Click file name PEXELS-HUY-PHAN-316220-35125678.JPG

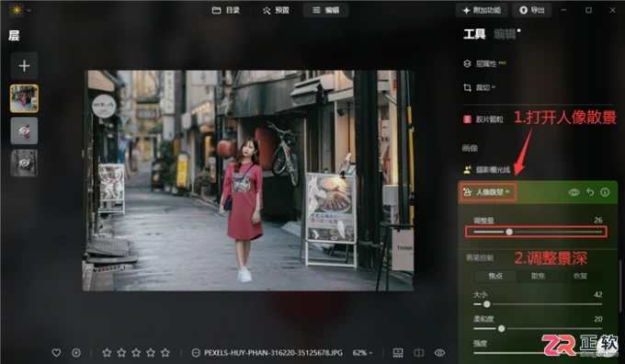click(273, 353)
